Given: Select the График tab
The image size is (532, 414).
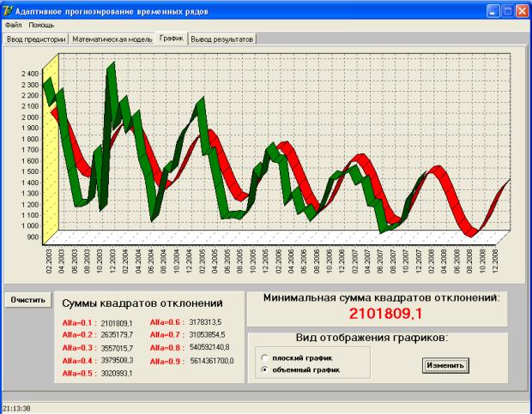Looking at the screenshot, I should tap(171, 39).
